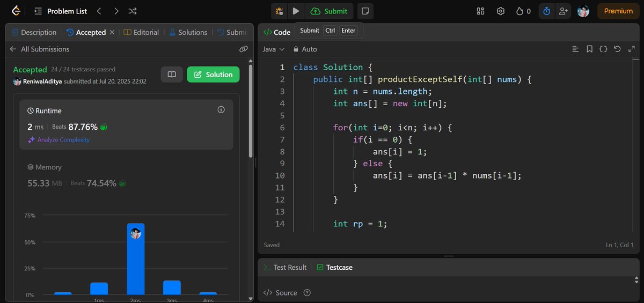Open the Submissions tab

point(231,32)
